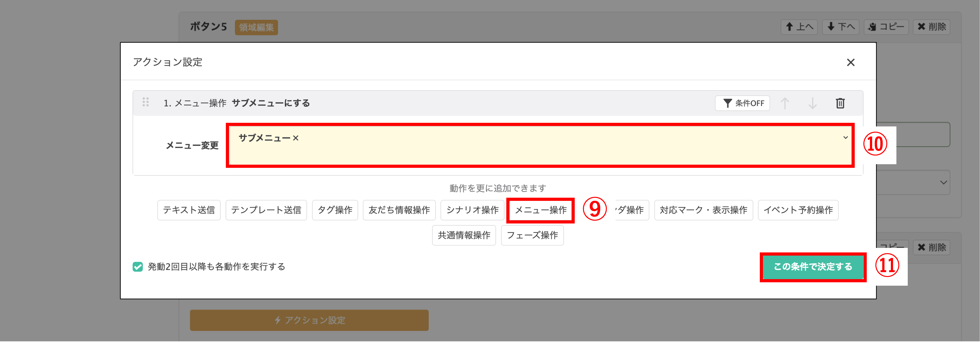This screenshot has width=980, height=342.
Task: Add a メニュー操作 action
Action: pos(540,210)
